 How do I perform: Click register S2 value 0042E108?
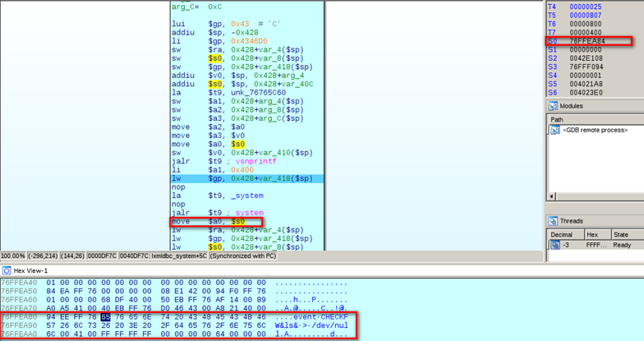tap(586, 58)
